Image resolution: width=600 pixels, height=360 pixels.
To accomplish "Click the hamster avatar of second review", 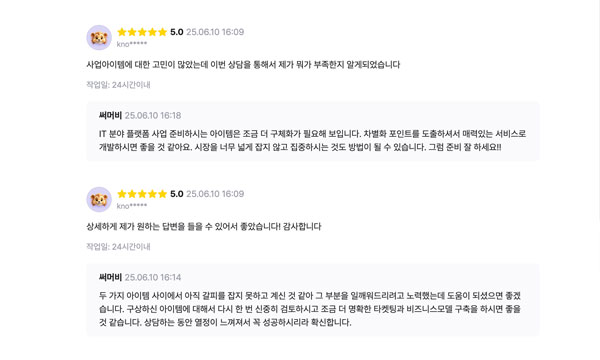I will coord(99,199).
